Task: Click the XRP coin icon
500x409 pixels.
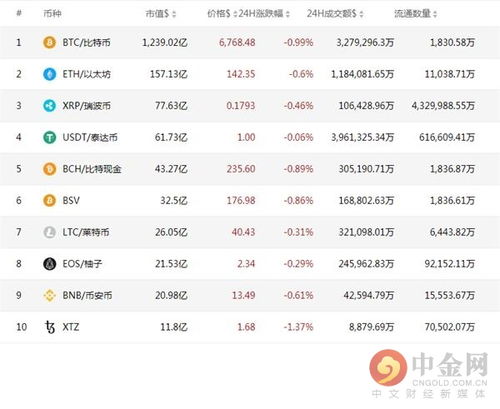Action: pyautogui.click(x=49, y=106)
